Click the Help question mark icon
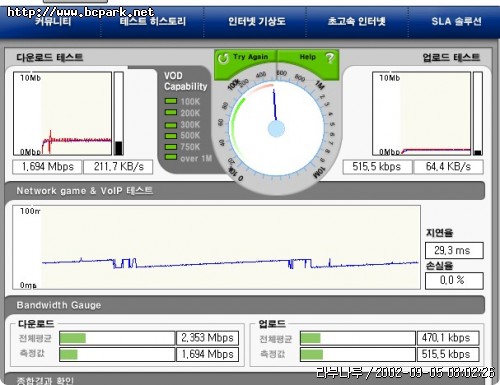 pyautogui.click(x=330, y=58)
